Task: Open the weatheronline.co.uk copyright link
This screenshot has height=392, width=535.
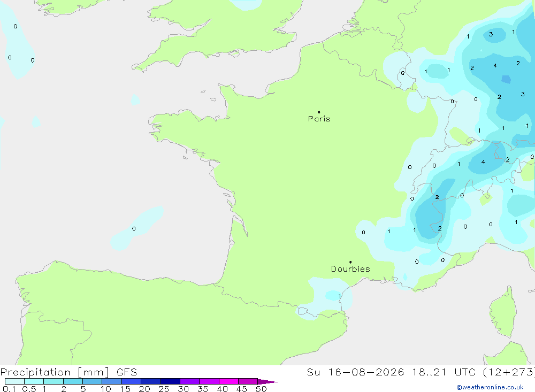Action: click(x=490, y=387)
